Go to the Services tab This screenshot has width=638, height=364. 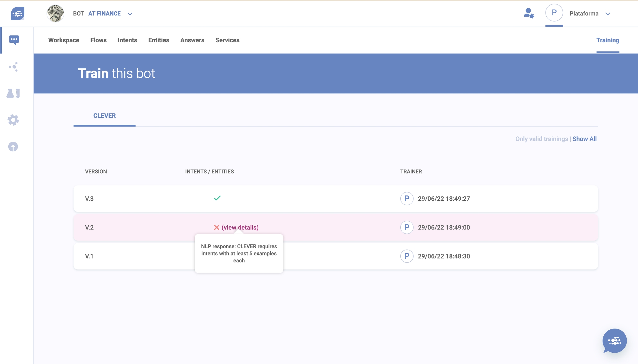coord(227,40)
